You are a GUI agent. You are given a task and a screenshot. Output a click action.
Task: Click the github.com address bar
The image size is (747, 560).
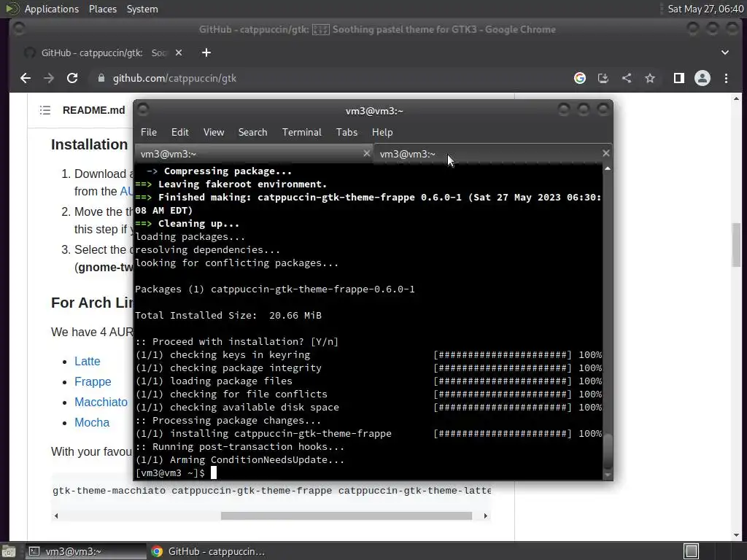point(329,78)
